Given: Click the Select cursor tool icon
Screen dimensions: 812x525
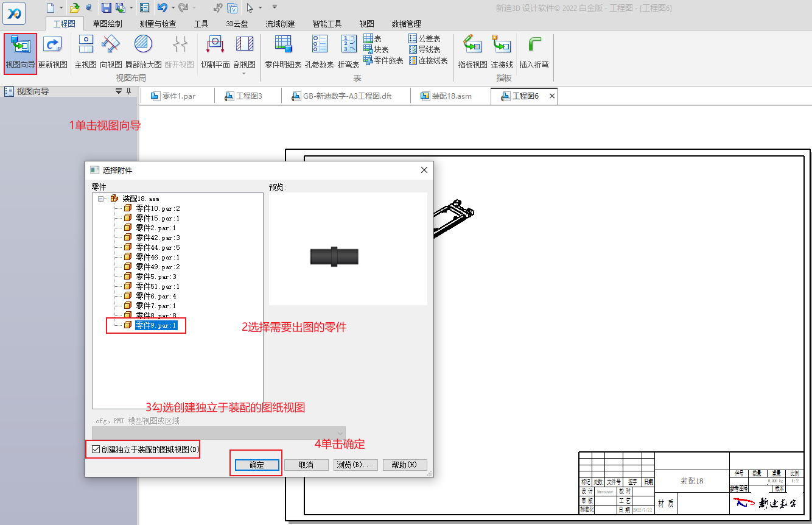Looking at the screenshot, I should (x=250, y=8).
